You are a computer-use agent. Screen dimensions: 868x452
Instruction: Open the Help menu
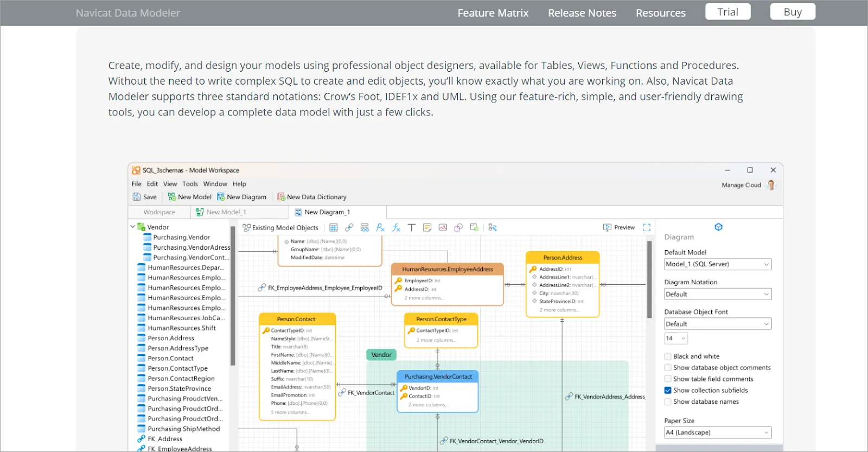click(239, 184)
